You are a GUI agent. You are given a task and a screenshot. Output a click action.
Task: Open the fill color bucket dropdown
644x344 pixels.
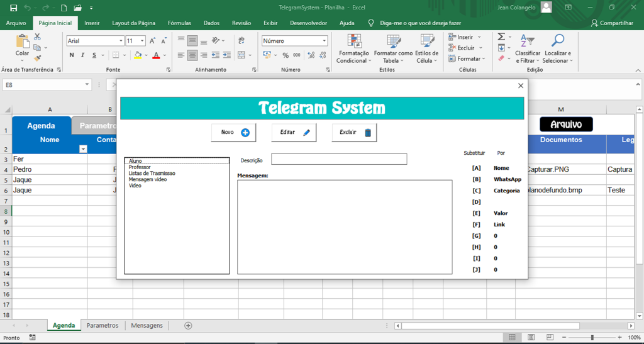click(147, 55)
